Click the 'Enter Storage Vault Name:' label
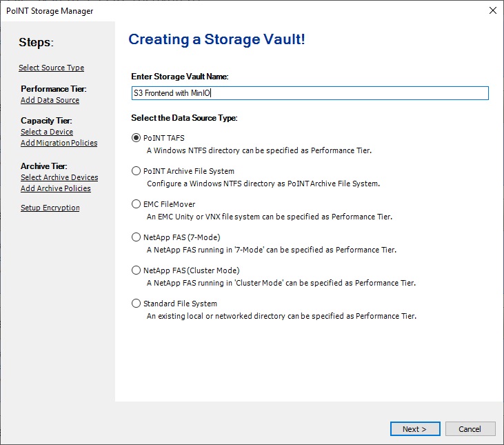 click(180, 77)
